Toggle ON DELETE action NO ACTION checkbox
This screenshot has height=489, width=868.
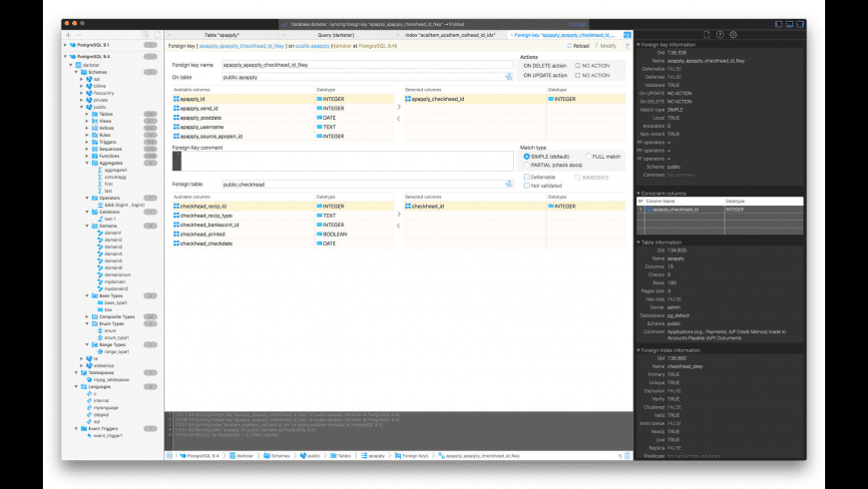(578, 65)
